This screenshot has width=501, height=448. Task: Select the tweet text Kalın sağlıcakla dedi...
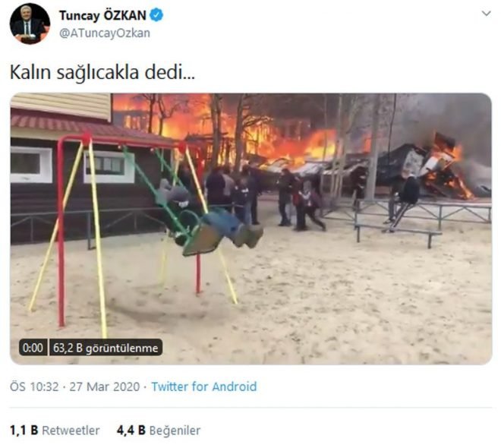click(x=102, y=72)
